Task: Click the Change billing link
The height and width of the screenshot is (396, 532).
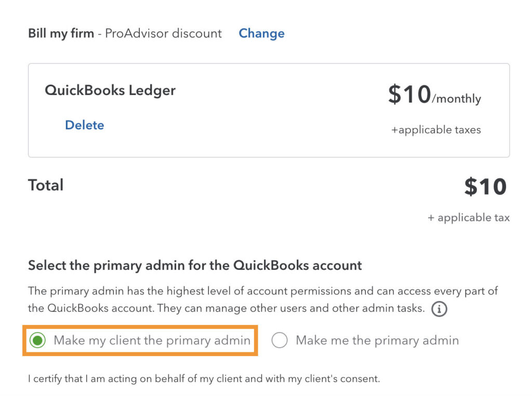Action: pos(261,34)
